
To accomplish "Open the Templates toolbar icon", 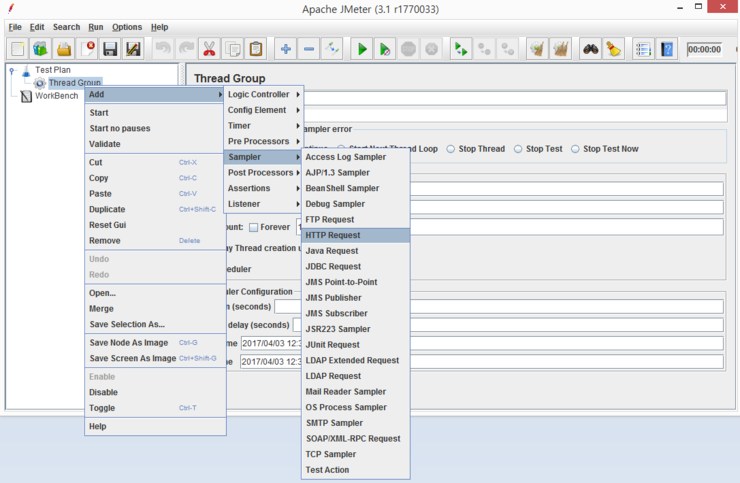I will point(41,49).
